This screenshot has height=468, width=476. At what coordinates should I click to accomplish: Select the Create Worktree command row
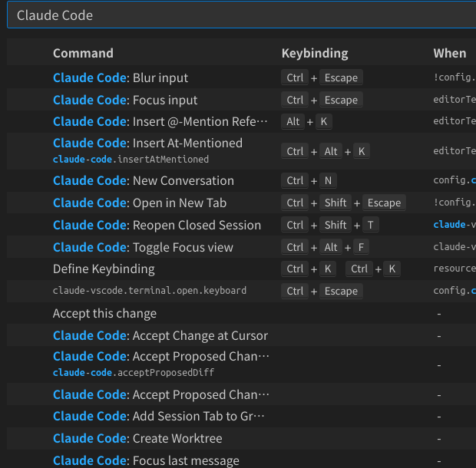(x=241, y=438)
